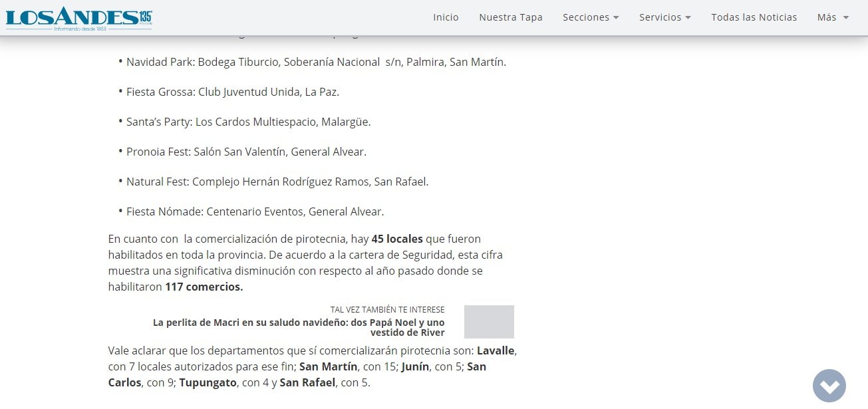Open the Más dropdown menu

tap(832, 17)
